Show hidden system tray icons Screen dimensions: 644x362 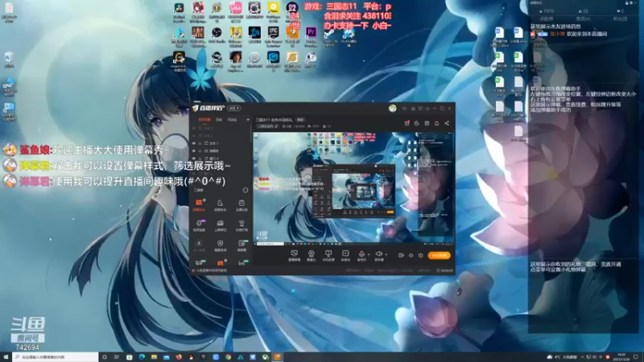coord(581,357)
